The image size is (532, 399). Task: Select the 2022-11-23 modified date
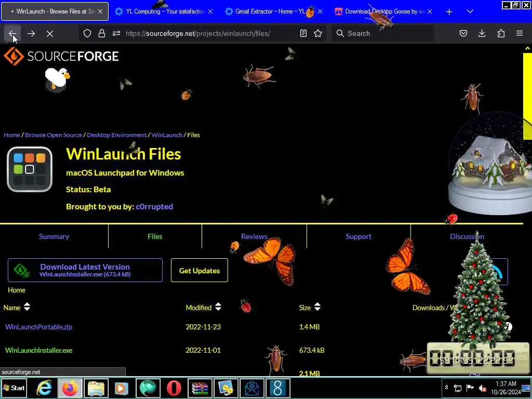pyautogui.click(x=203, y=327)
